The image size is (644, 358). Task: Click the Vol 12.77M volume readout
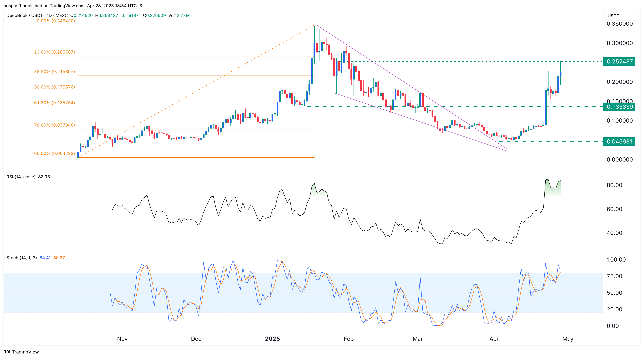point(179,16)
